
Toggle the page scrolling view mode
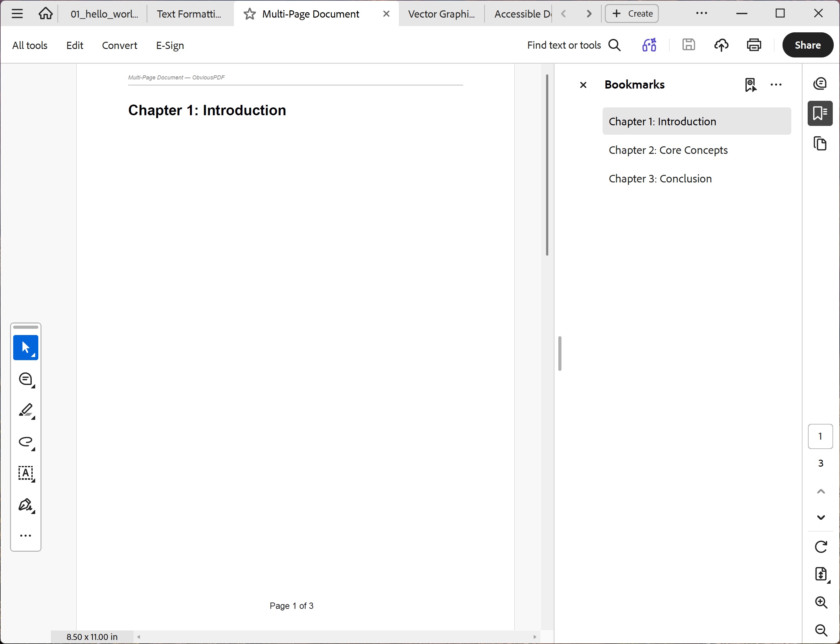[x=821, y=574]
